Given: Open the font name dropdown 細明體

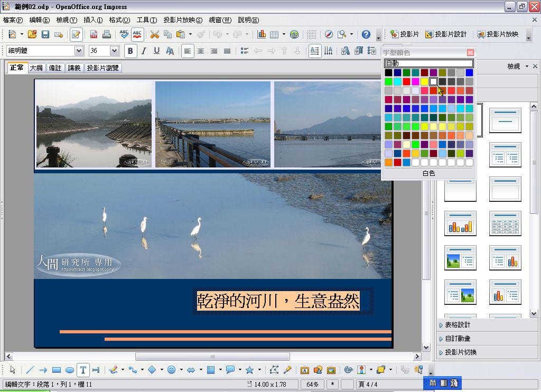Looking at the screenshot, I should pos(79,51).
